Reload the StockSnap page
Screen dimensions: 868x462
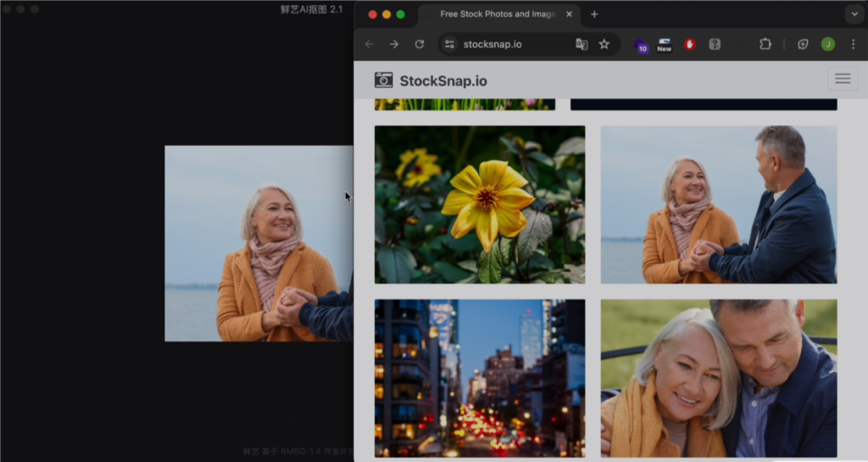click(419, 44)
